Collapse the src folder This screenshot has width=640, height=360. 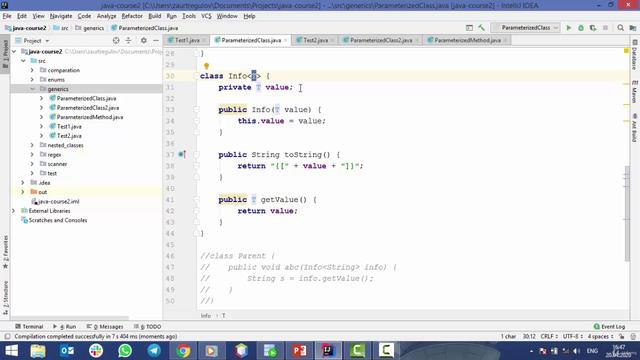click(x=23, y=61)
